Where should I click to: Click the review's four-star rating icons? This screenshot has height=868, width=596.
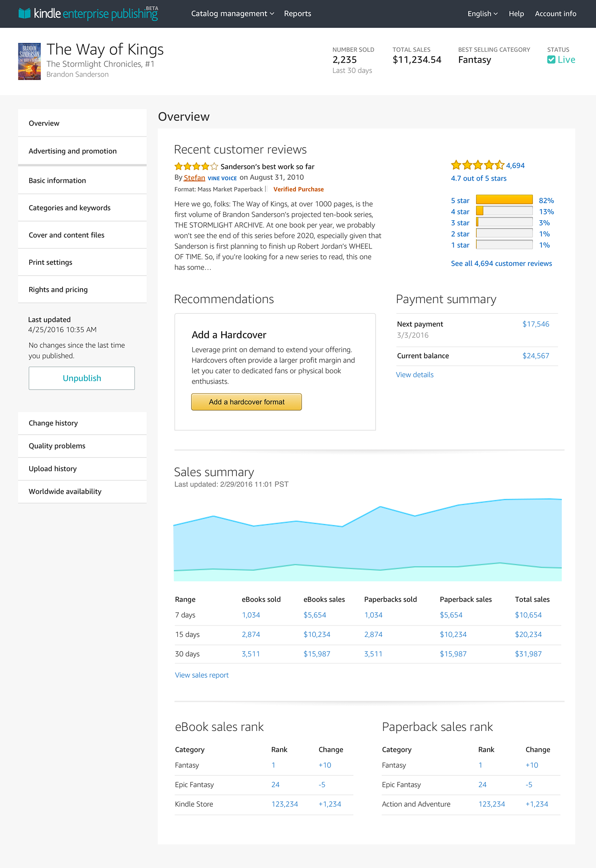coord(196,166)
